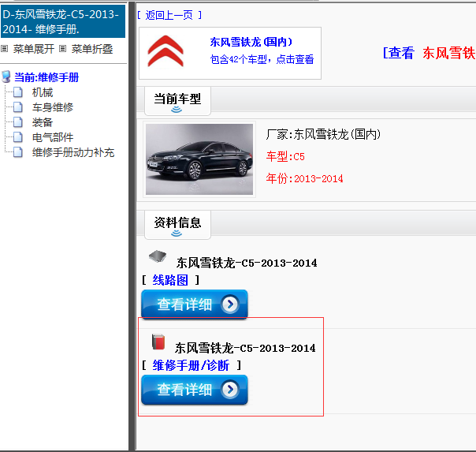Click the red 年份:2013-2014 text
Image resolution: width=476 pixels, height=452 pixels.
click(304, 178)
